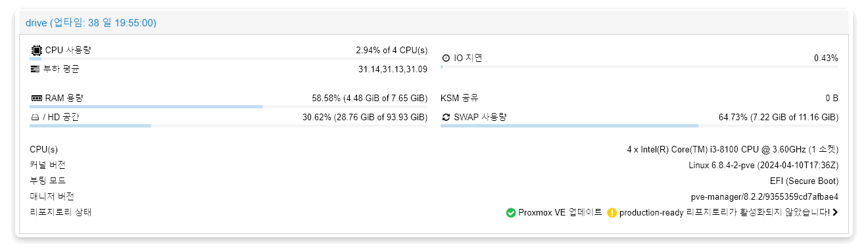Click the IO delay progress bar
Image resolution: width=868 pixels, height=249 pixels.
coord(639,66)
